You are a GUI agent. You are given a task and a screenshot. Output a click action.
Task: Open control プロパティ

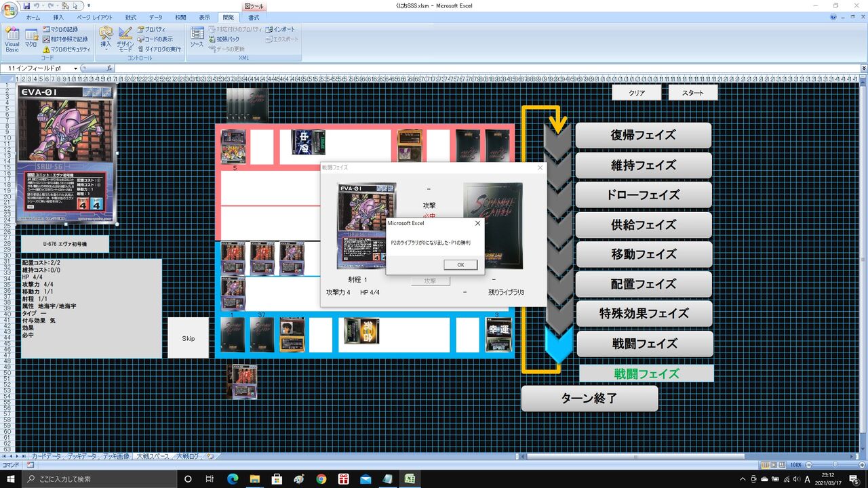[x=151, y=30]
